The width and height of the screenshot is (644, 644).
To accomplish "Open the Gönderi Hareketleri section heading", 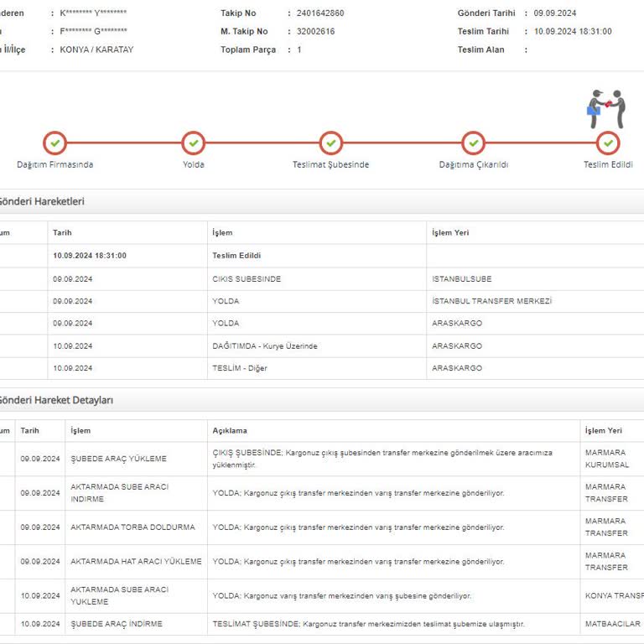I will coord(40,201).
